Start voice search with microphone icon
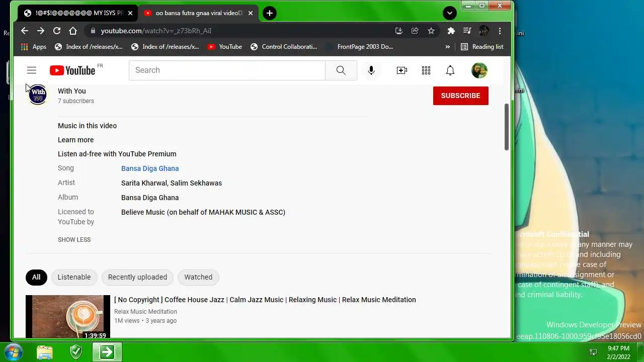The image size is (644, 362). click(371, 70)
